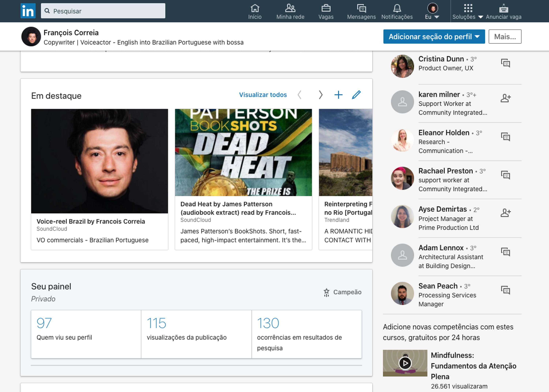549x392 pixels.
Task: Add featured item with plus icon
Action: [338, 95]
